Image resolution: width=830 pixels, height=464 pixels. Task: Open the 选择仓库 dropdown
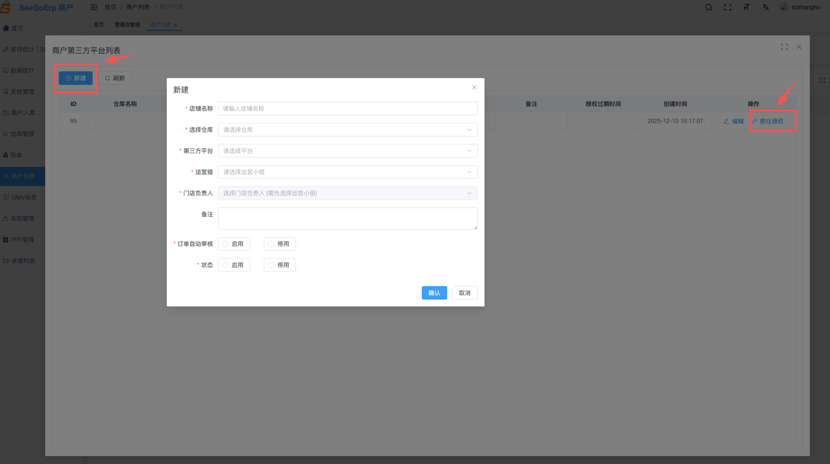[x=347, y=130]
